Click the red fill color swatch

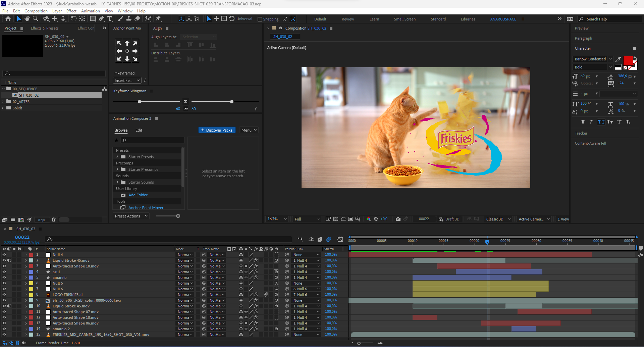(x=628, y=60)
